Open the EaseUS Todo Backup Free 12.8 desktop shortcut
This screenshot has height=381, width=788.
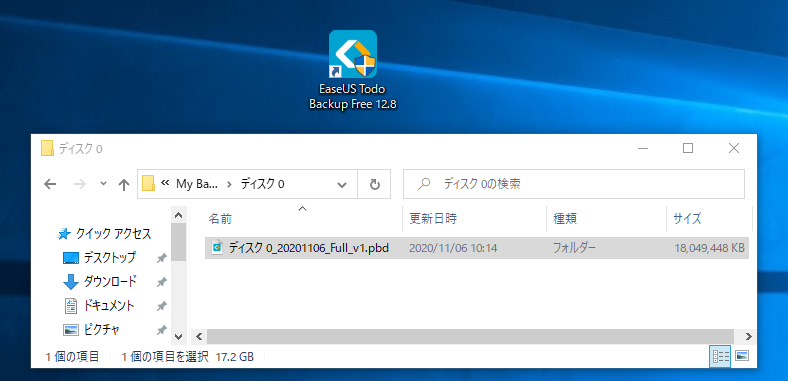[x=353, y=69]
